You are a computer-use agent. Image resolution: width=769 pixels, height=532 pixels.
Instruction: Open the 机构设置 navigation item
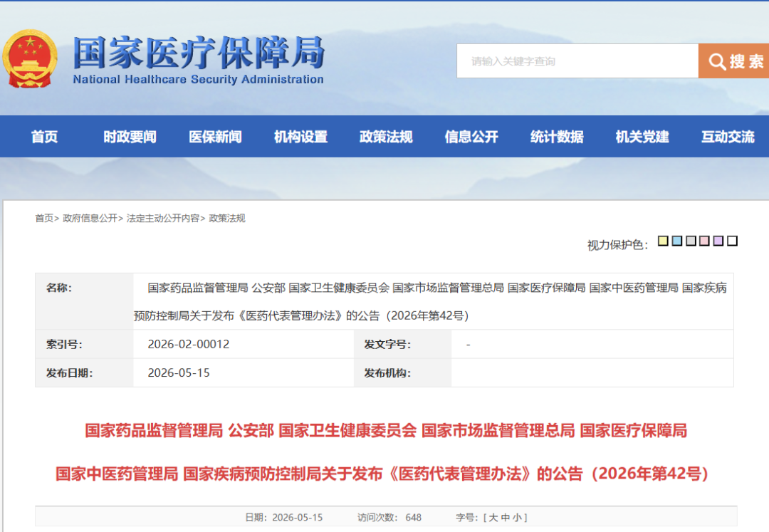click(300, 137)
